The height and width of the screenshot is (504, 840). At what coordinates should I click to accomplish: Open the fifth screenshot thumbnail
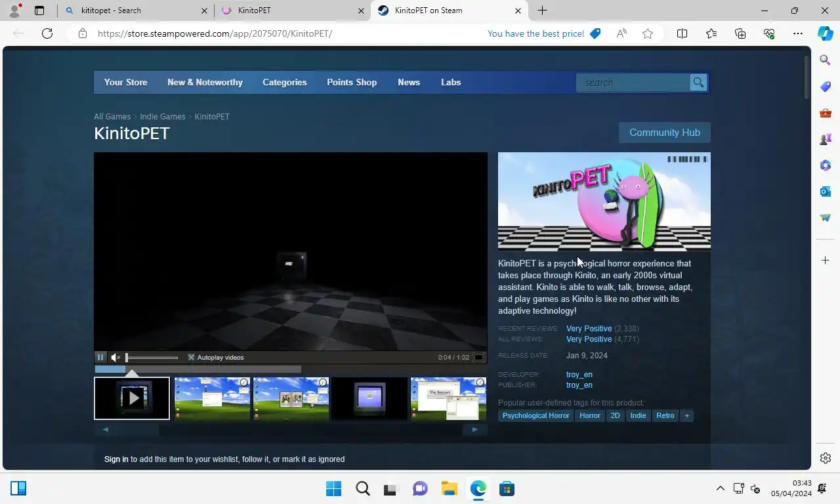tap(448, 398)
